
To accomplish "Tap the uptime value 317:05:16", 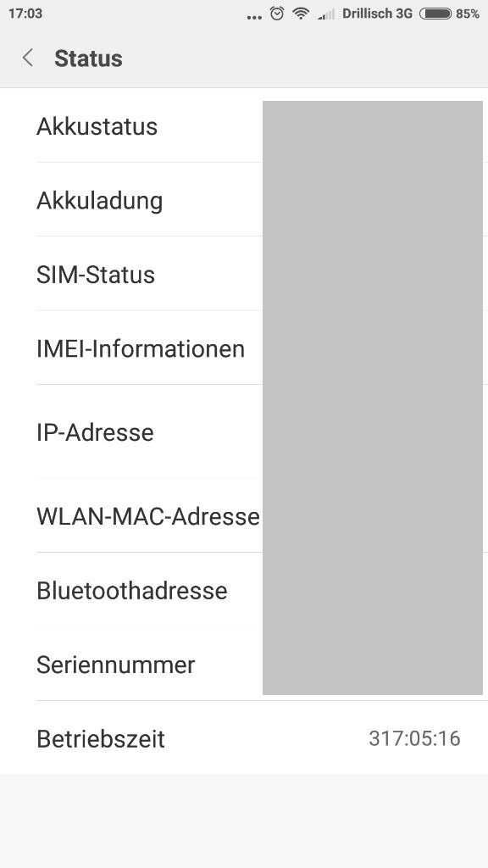I will [414, 738].
